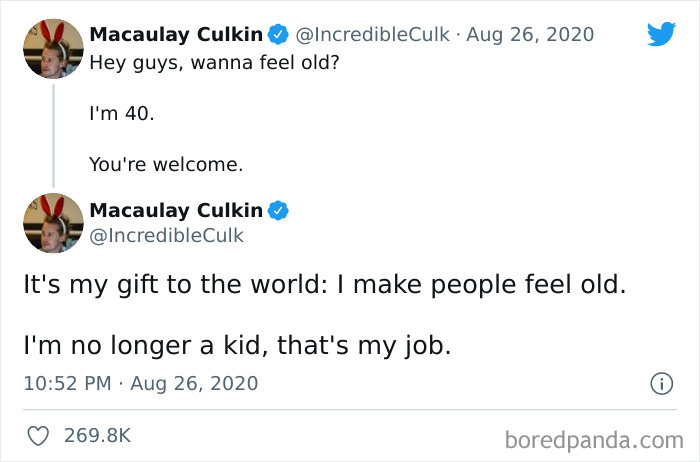Click "I'm no longer a kid" sentence
Screen dimensions: 700x462
(x=237, y=346)
